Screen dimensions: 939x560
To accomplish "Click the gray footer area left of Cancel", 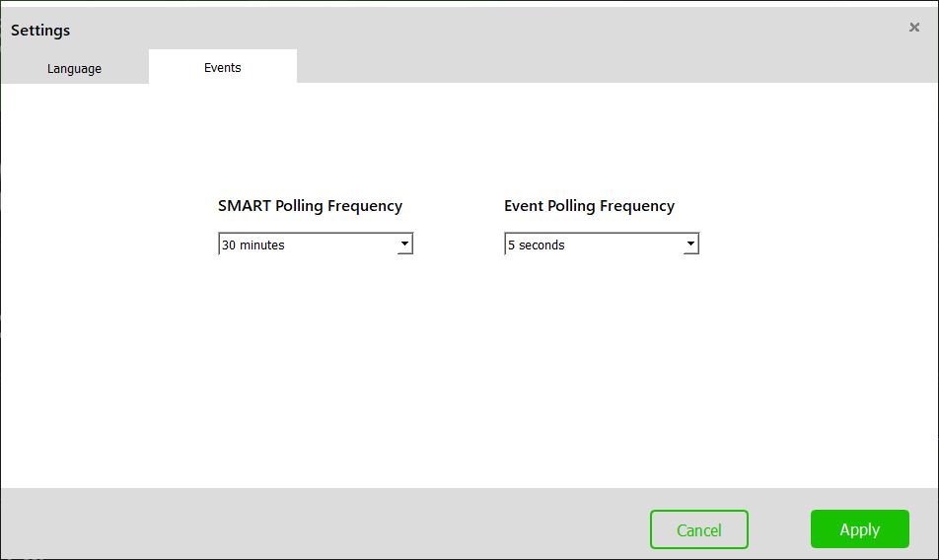I will pos(324,525).
